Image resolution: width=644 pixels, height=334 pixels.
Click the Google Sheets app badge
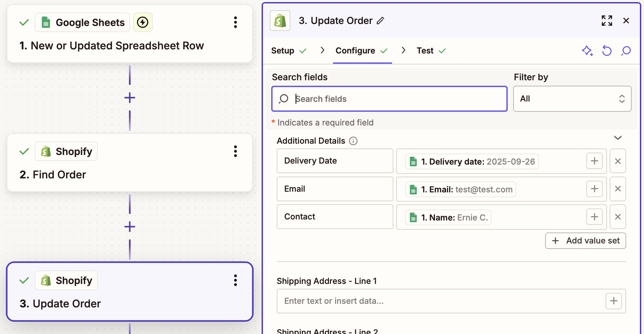pos(82,22)
